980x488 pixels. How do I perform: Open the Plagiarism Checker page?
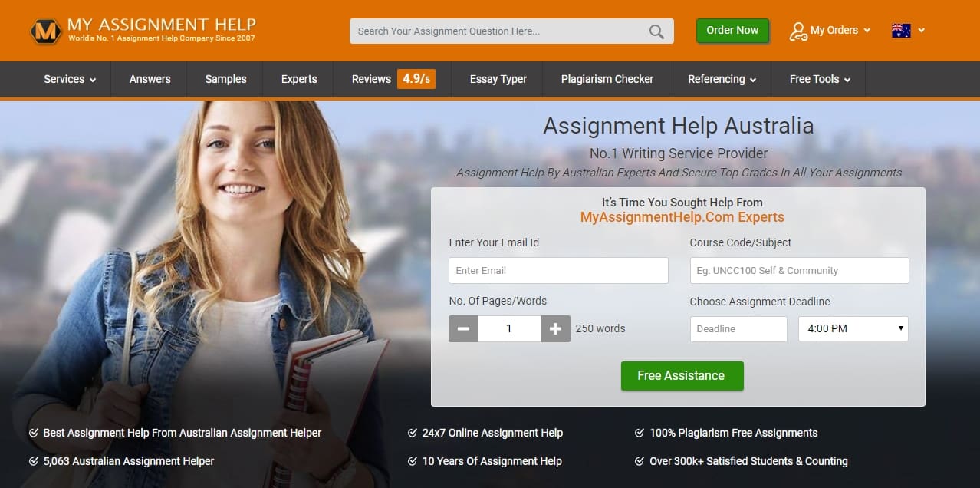point(607,79)
